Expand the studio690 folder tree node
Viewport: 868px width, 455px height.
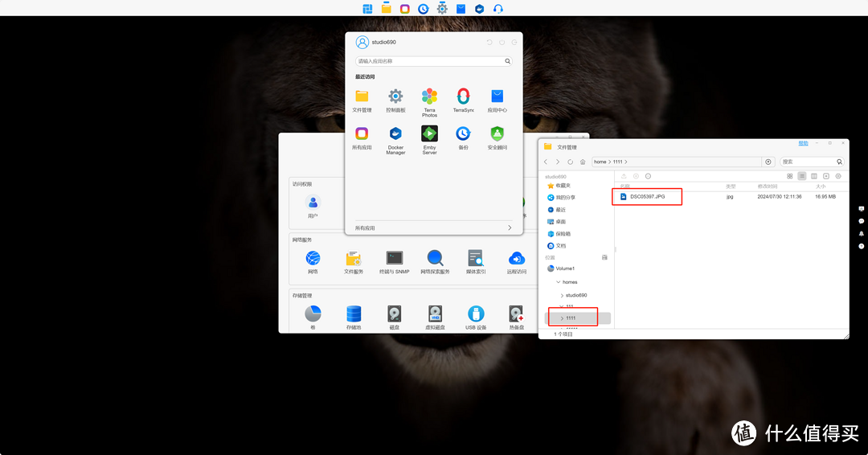(562, 295)
